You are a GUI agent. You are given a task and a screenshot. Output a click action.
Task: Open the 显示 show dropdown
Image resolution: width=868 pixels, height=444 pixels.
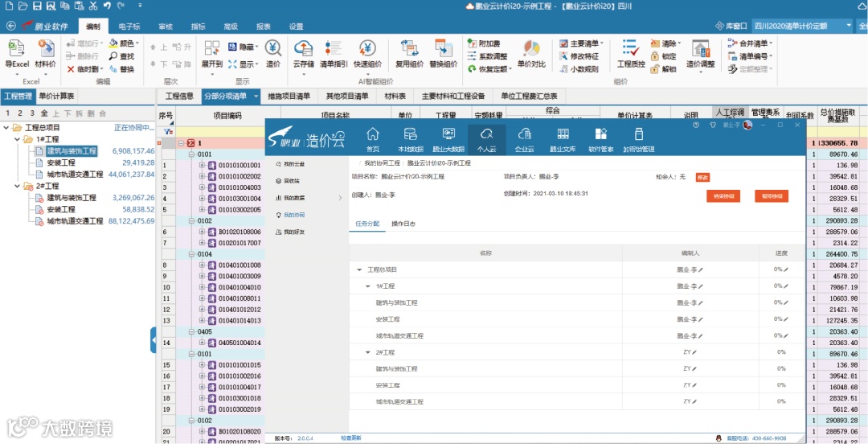click(x=243, y=64)
